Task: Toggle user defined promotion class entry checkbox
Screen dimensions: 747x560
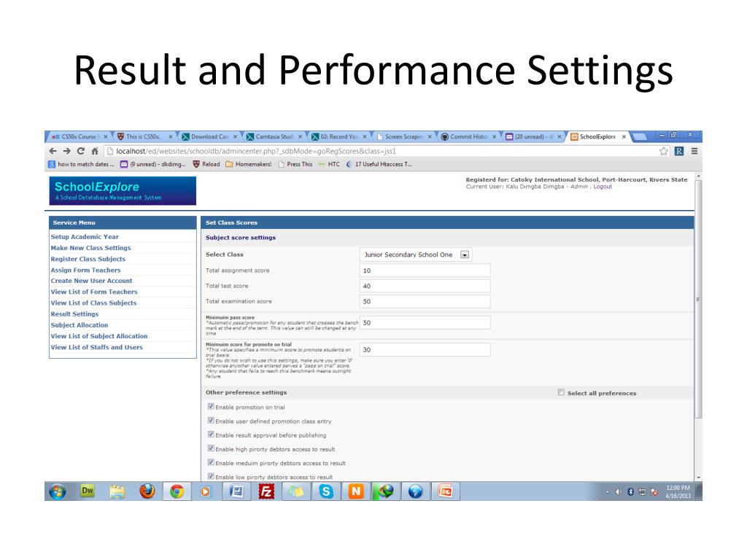Action: tap(211, 421)
